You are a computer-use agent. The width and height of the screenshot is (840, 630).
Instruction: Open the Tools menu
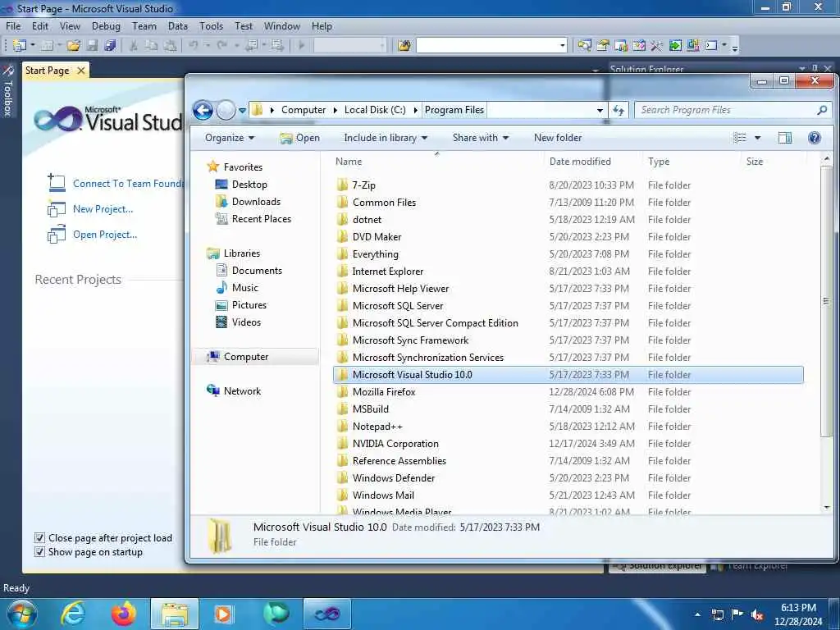point(211,26)
